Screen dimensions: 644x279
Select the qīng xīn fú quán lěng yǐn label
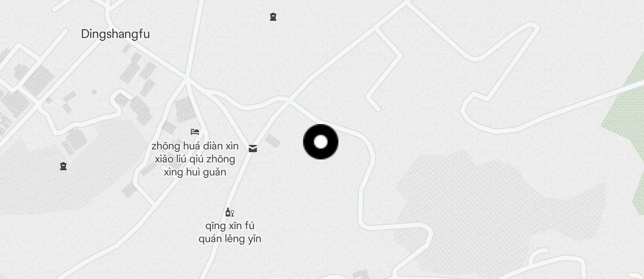pos(230,232)
